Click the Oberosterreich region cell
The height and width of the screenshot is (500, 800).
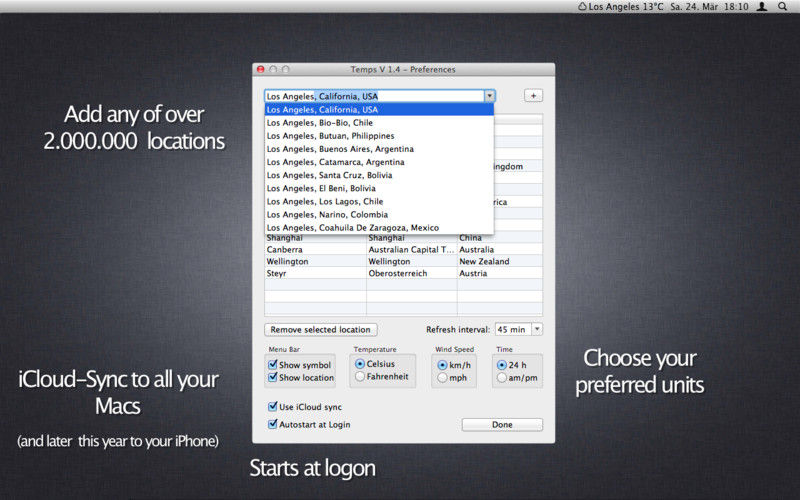(x=411, y=273)
